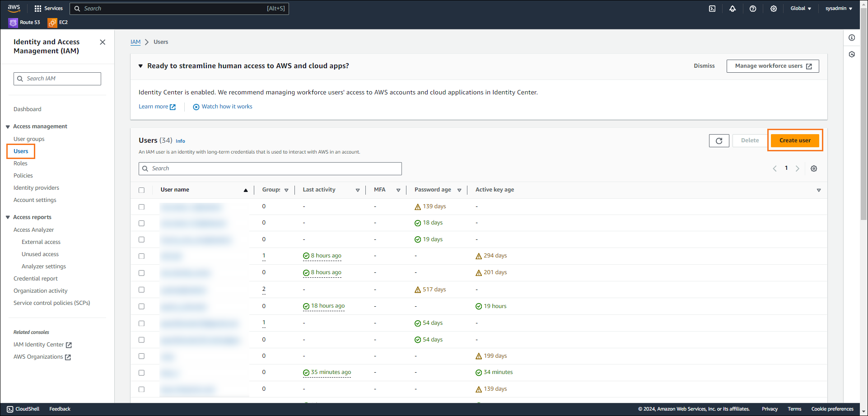Image resolution: width=868 pixels, height=416 pixels.
Task: Open the EC2 service shortcut
Action: (x=58, y=22)
